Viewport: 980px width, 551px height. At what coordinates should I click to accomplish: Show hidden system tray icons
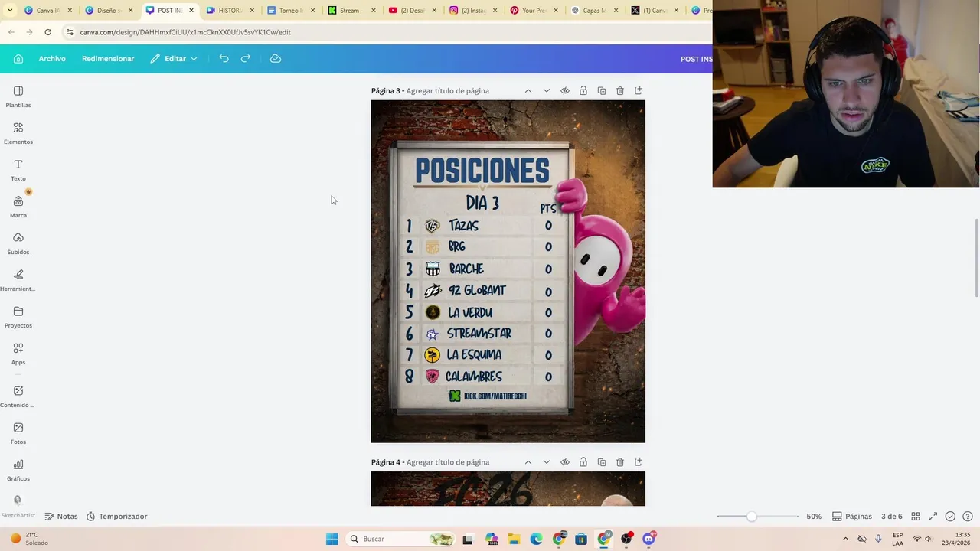coord(845,539)
